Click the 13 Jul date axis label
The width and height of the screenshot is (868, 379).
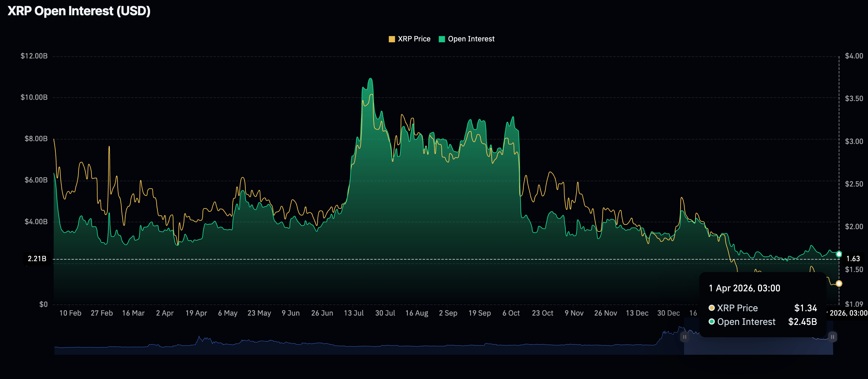353,313
